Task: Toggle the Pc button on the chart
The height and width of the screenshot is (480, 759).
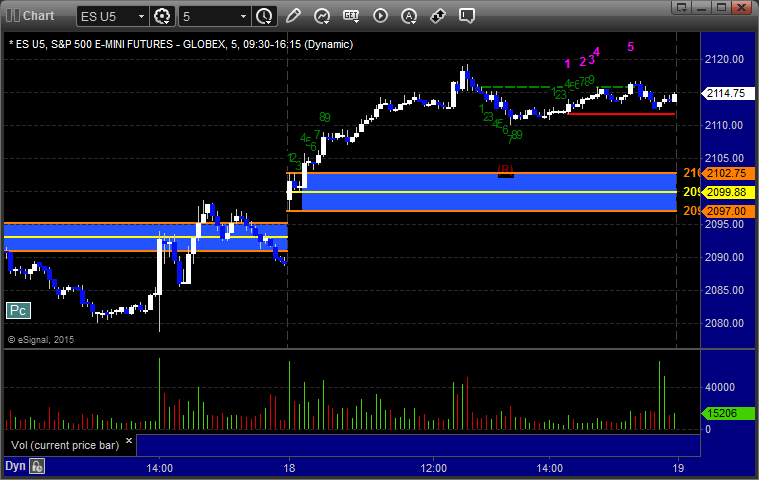Action: (18, 310)
